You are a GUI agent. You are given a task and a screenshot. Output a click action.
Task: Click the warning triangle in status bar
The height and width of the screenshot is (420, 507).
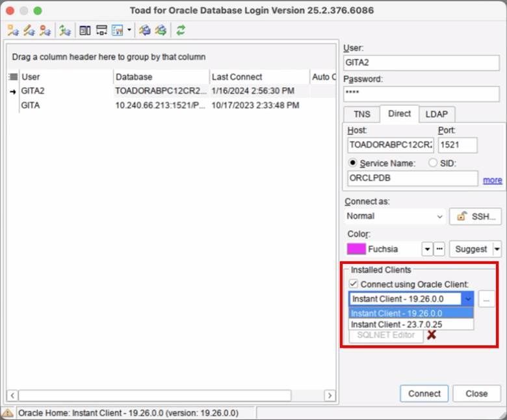pyautogui.click(x=7, y=413)
